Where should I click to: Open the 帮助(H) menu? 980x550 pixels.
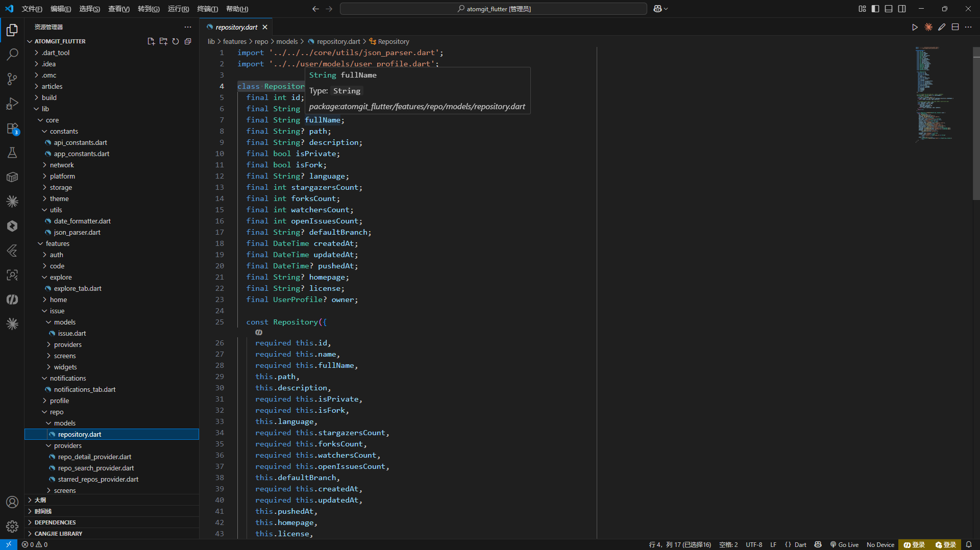[x=237, y=9]
